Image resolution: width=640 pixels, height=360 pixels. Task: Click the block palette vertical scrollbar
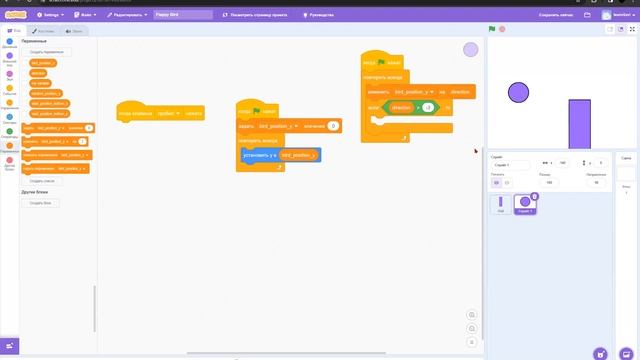[x=95, y=309]
